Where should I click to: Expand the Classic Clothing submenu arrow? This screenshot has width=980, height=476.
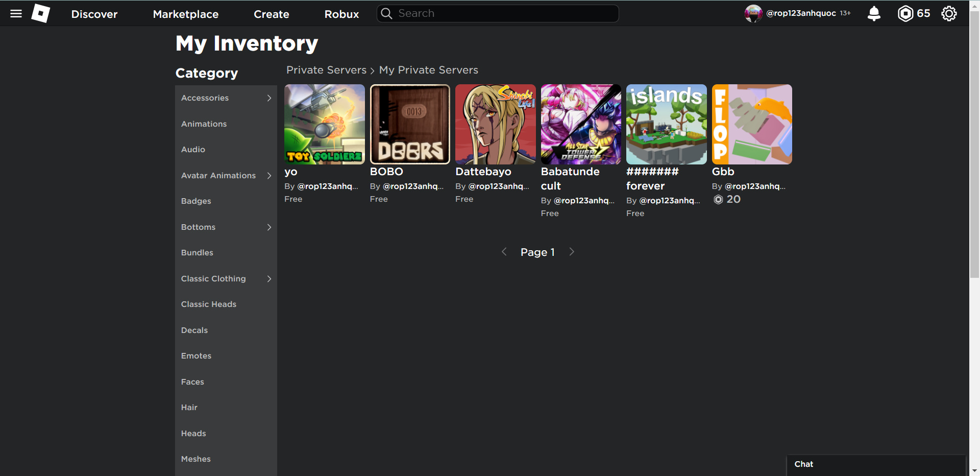pos(269,279)
